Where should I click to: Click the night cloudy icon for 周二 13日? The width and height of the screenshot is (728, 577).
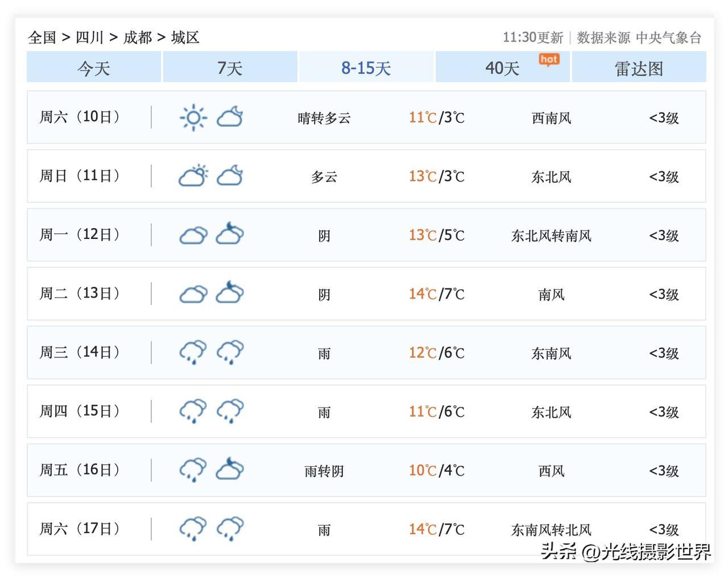click(x=230, y=292)
